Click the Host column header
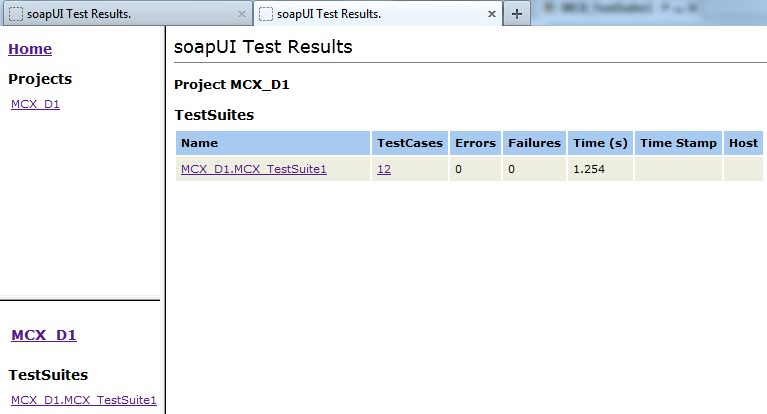 tap(743, 143)
